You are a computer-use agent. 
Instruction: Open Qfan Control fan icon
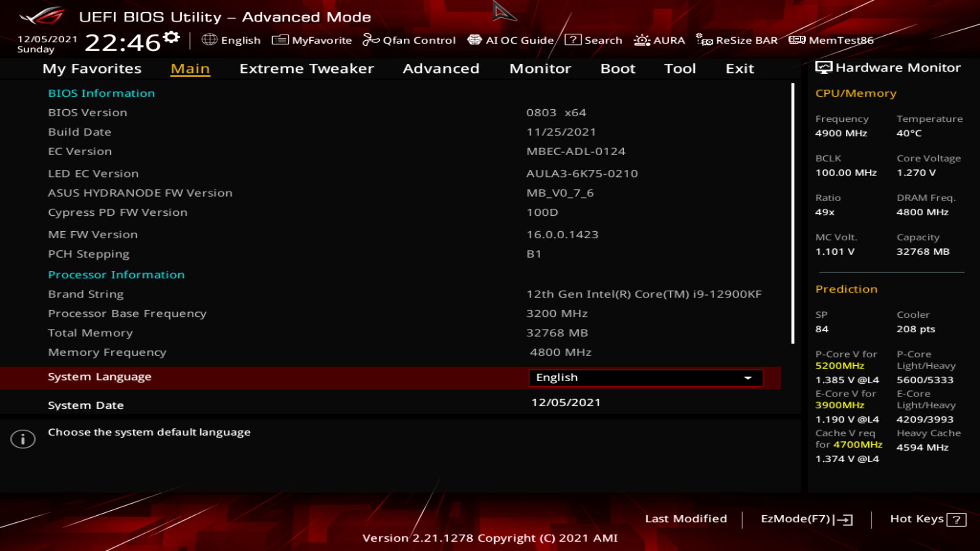click(x=371, y=40)
